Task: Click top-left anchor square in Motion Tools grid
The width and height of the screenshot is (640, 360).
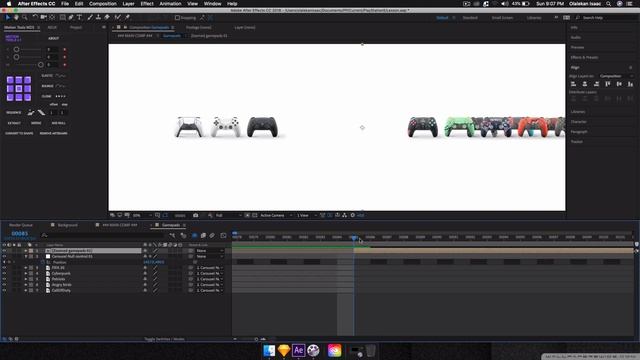Action: click(10, 80)
